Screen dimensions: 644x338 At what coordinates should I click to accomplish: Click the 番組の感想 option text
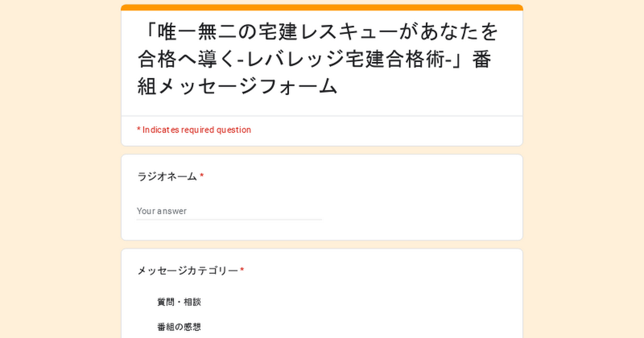pos(179,327)
